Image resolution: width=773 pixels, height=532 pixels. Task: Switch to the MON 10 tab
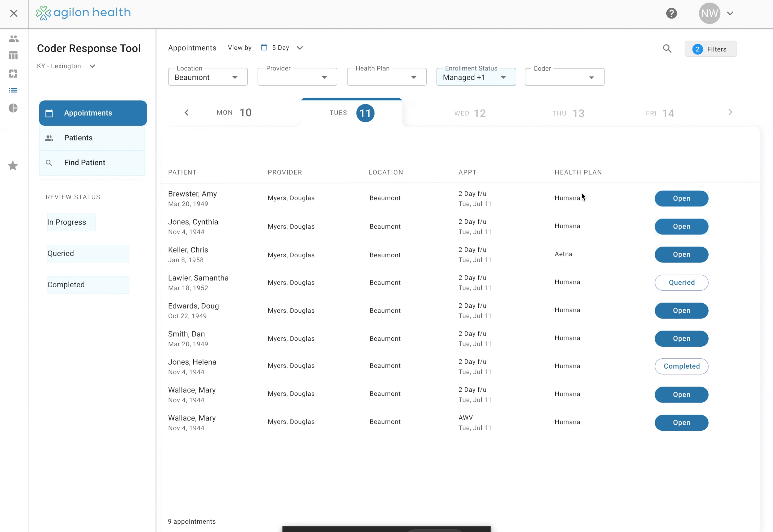point(234,113)
